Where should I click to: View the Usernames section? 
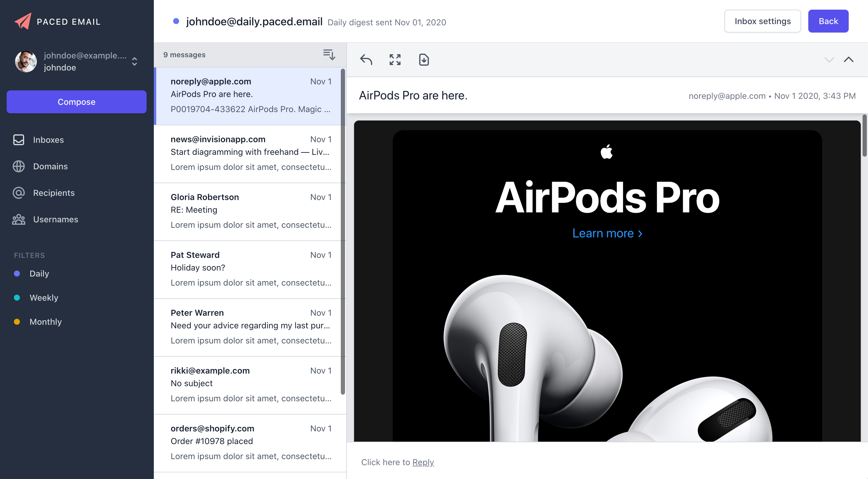click(55, 219)
